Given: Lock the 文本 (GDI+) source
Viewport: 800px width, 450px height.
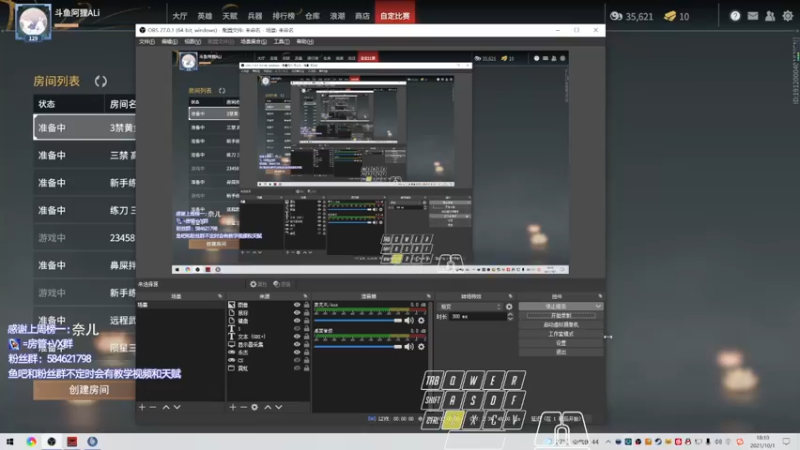Looking at the screenshot, I should pyautogui.click(x=307, y=337).
